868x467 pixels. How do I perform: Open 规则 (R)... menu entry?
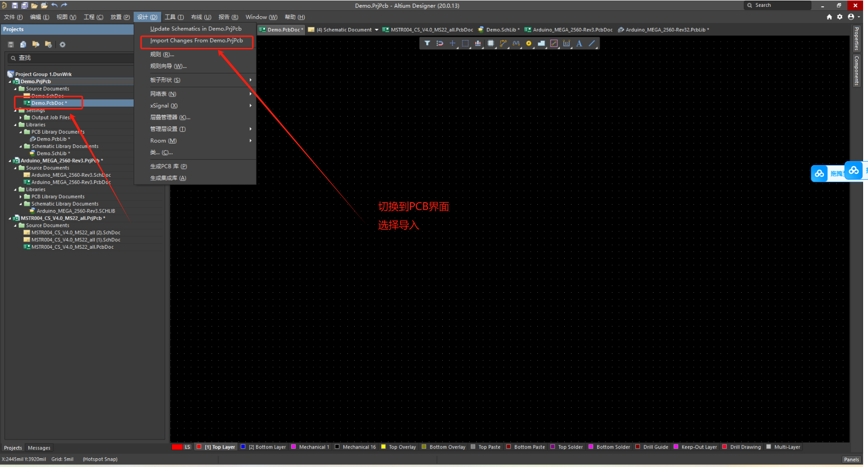coord(162,54)
